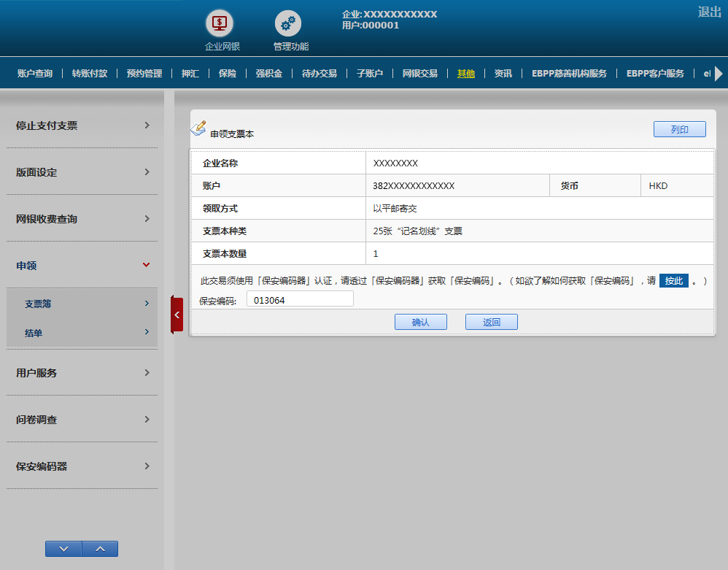
Task: Open the 管理功能 gears icon
Action: tap(288, 24)
